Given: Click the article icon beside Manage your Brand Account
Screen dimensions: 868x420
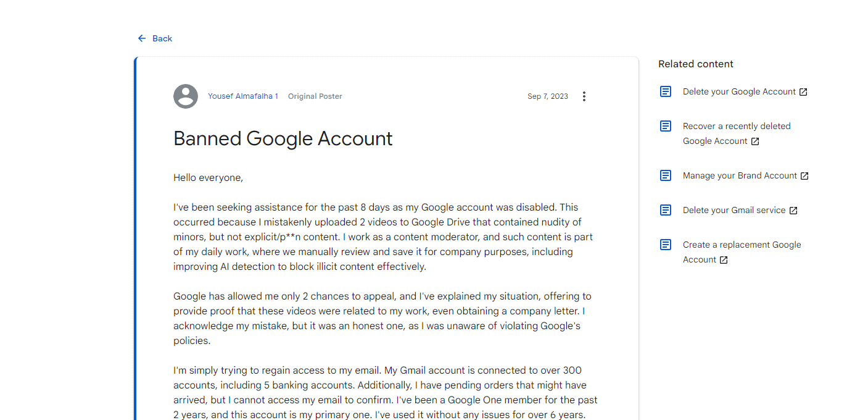Looking at the screenshot, I should pyautogui.click(x=666, y=175).
